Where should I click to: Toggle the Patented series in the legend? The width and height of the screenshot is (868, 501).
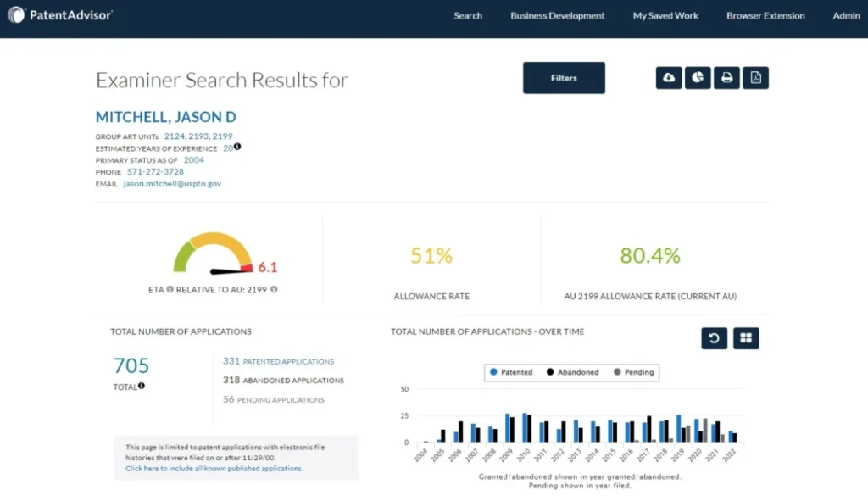512,372
